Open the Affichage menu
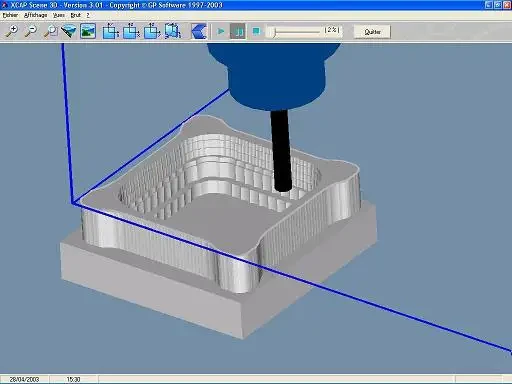The width and height of the screenshot is (512, 384). pos(35,15)
